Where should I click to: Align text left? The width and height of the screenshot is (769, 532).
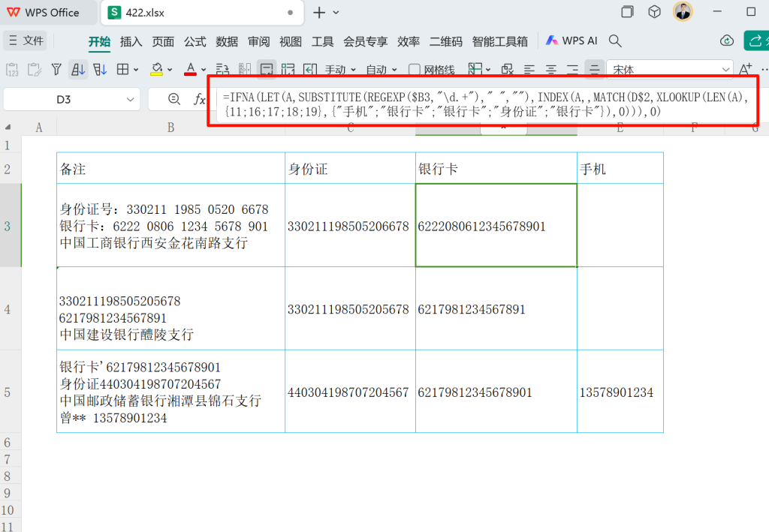point(529,70)
